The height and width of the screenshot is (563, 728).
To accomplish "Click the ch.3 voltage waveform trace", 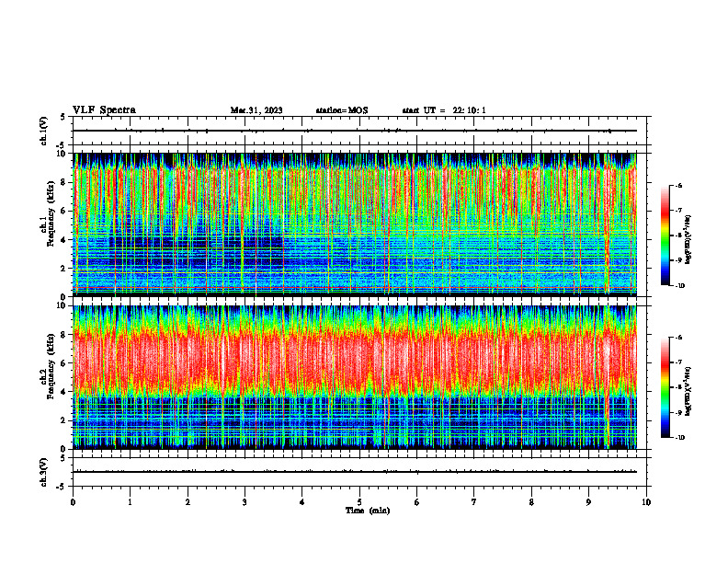I will click(355, 472).
